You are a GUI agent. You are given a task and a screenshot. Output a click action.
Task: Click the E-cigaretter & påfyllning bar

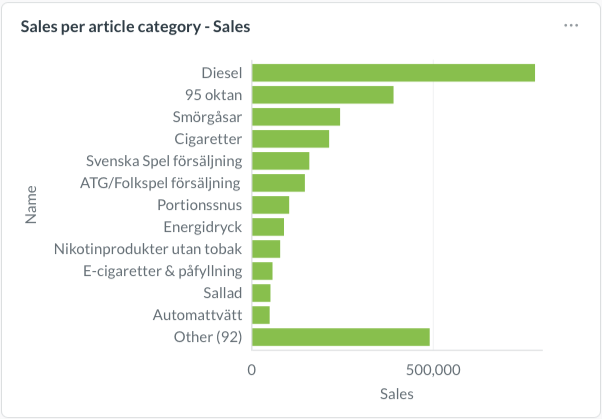(262, 271)
